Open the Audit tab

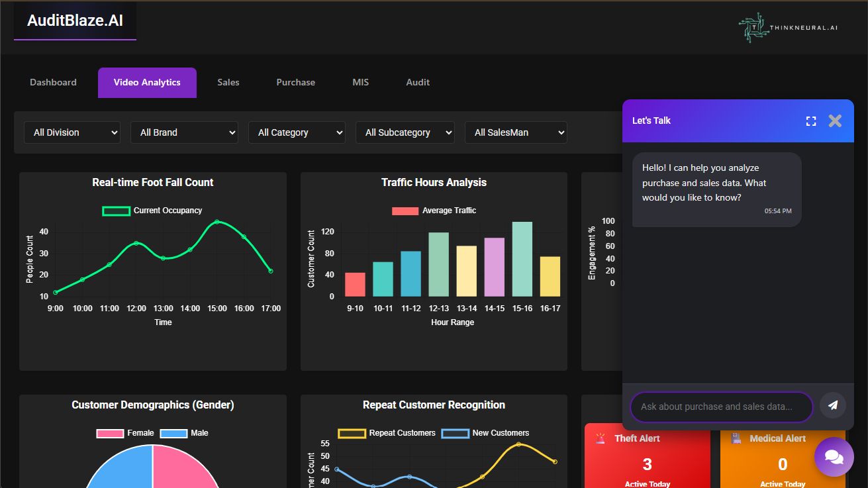[x=418, y=83]
